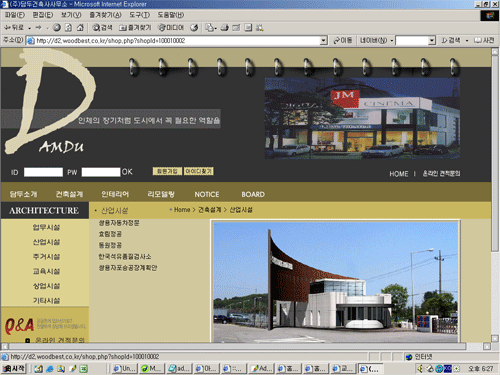Screen dimensions: 500x375
Task: Open the 보기(V) menu
Action: (x=71, y=15)
